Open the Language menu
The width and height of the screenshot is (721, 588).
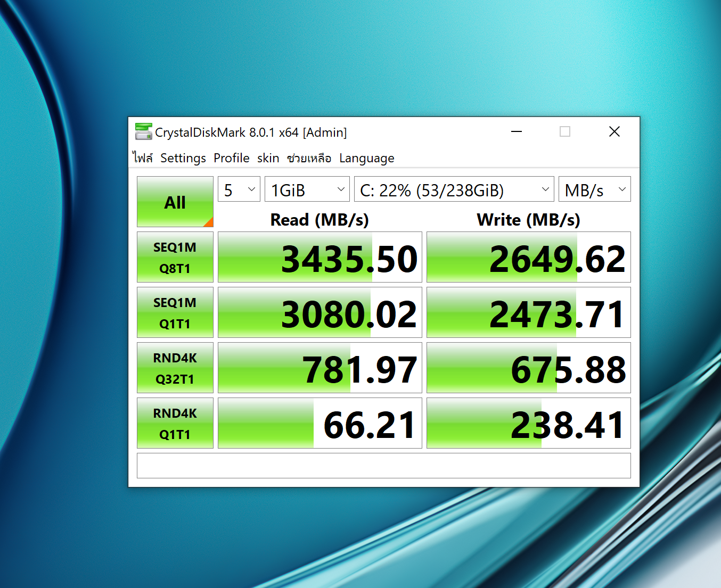click(x=367, y=158)
